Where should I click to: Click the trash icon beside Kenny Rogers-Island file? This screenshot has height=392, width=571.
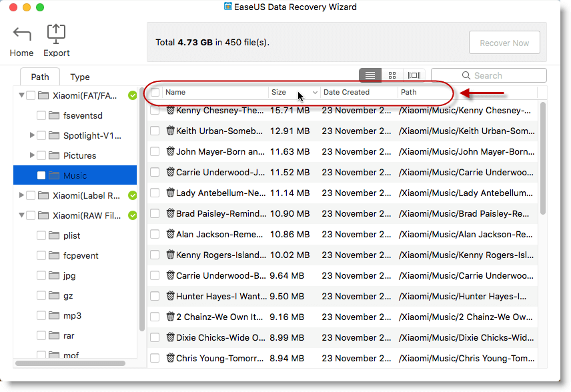[x=170, y=255]
